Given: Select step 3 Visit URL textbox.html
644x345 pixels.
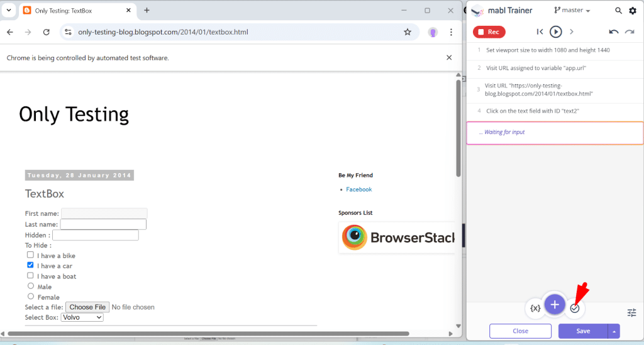Looking at the screenshot, I should 555,89.
